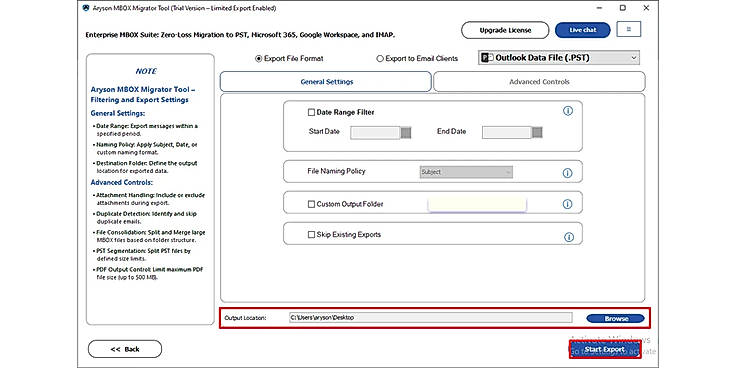Click the Custom Output Folder text field
Viewport: 736px width, 368px height.
click(x=477, y=204)
